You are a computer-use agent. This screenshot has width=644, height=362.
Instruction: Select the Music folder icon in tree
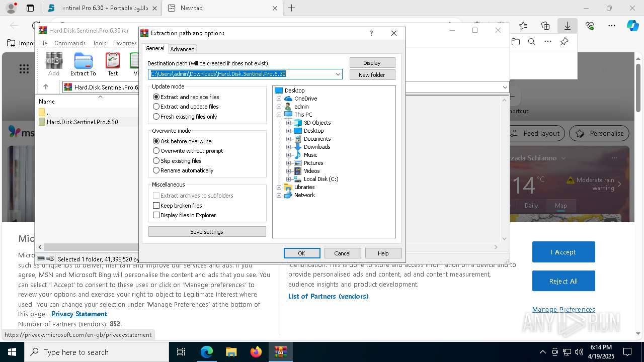pyautogui.click(x=298, y=155)
